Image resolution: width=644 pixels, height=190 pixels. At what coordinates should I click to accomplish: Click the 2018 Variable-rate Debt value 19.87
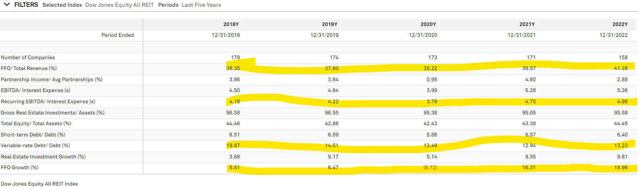point(233,146)
